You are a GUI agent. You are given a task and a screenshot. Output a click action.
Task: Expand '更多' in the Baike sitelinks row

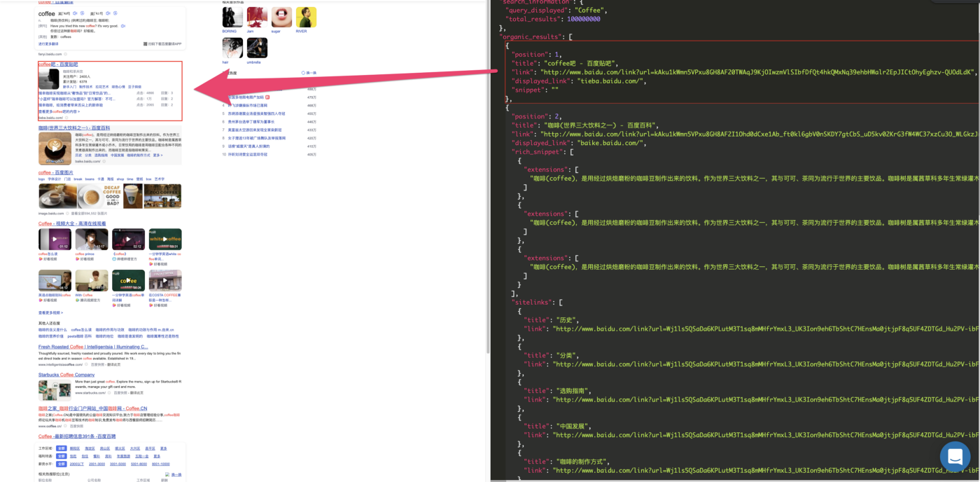(158, 156)
